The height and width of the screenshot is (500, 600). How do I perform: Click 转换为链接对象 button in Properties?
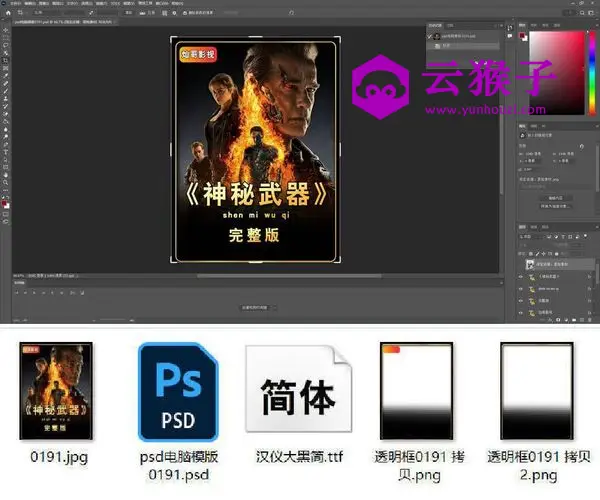(556, 206)
